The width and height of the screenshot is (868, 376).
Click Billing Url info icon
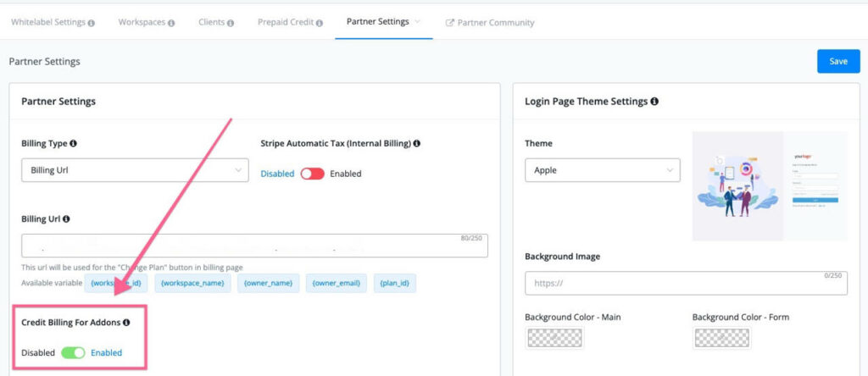pos(66,218)
